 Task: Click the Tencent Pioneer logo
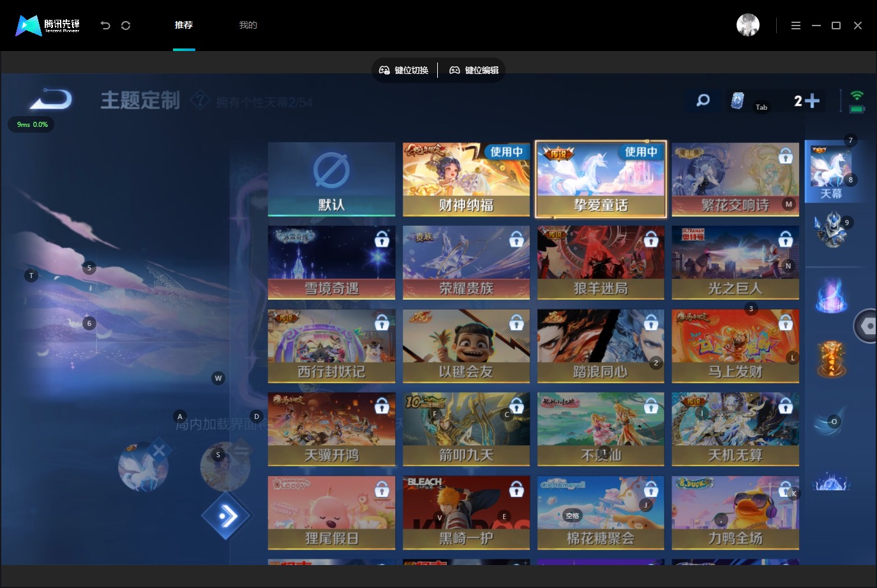(x=48, y=26)
